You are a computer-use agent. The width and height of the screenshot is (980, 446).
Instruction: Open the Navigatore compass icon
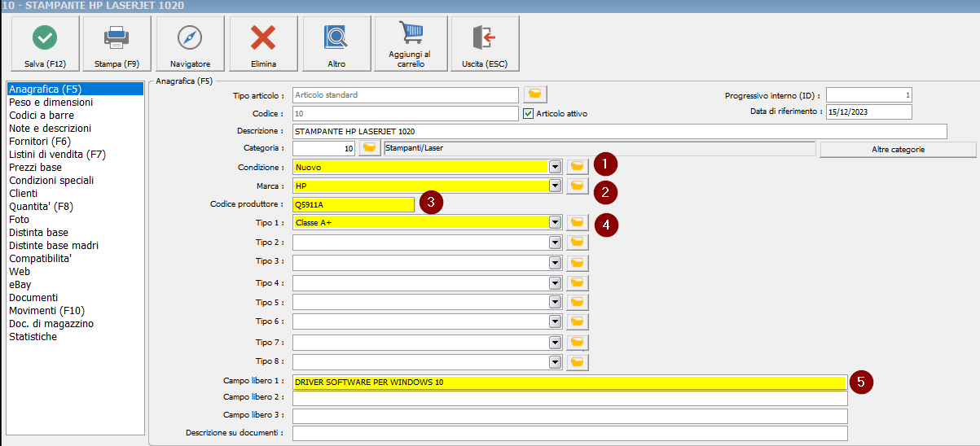coord(190,37)
